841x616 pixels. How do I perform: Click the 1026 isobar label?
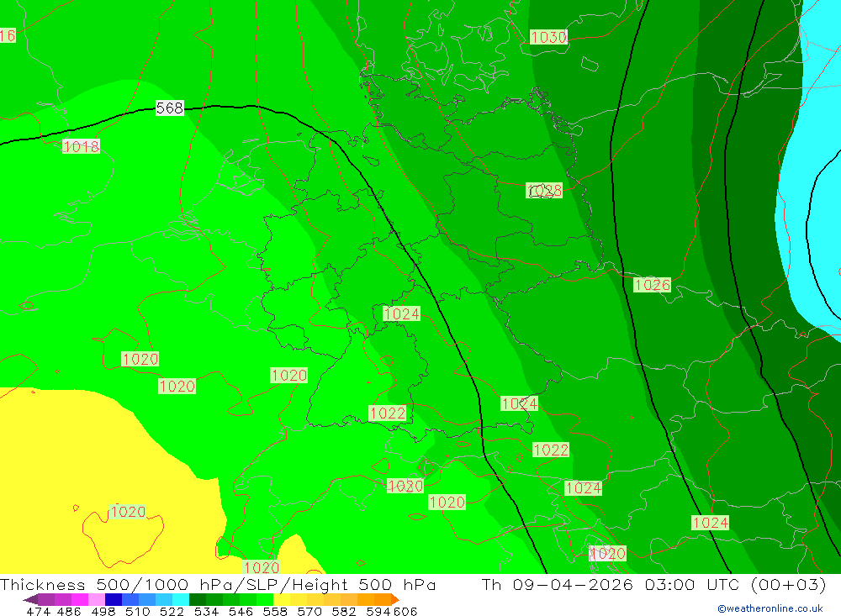pos(653,285)
